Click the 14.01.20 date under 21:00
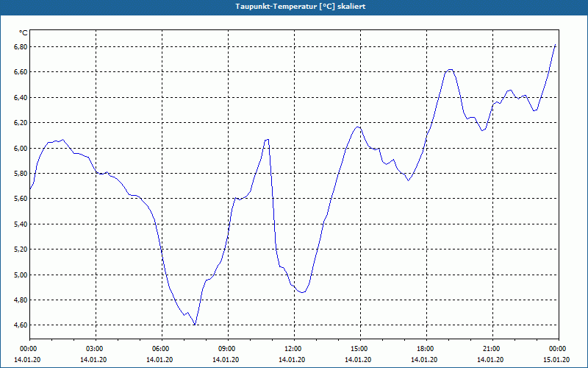 tap(490, 360)
